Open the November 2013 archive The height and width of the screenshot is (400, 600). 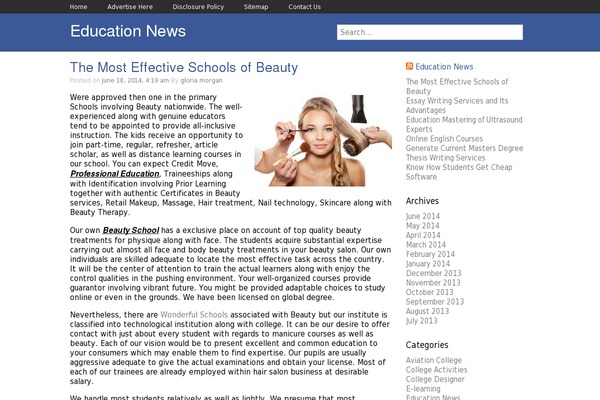433,283
